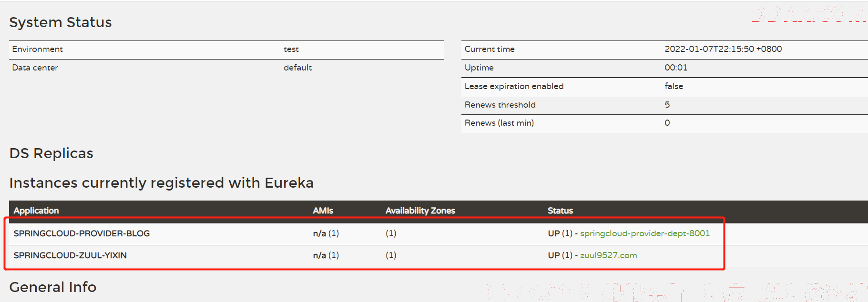Click the Renews (last min) row
868x302 pixels.
pos(664,123)
